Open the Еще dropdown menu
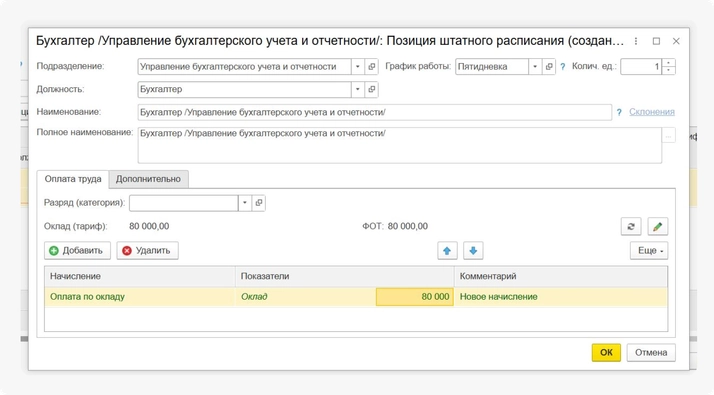The image size is (714, 395). click(649, 251)
